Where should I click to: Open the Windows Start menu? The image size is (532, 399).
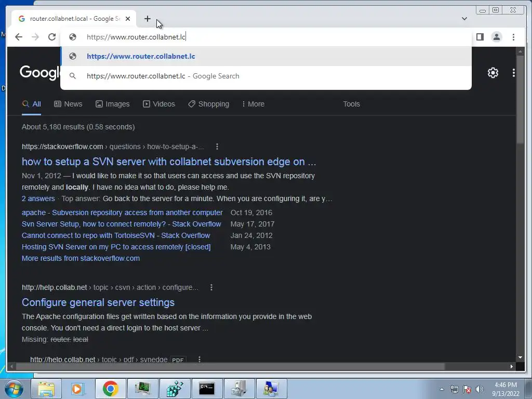pos(14,389)
